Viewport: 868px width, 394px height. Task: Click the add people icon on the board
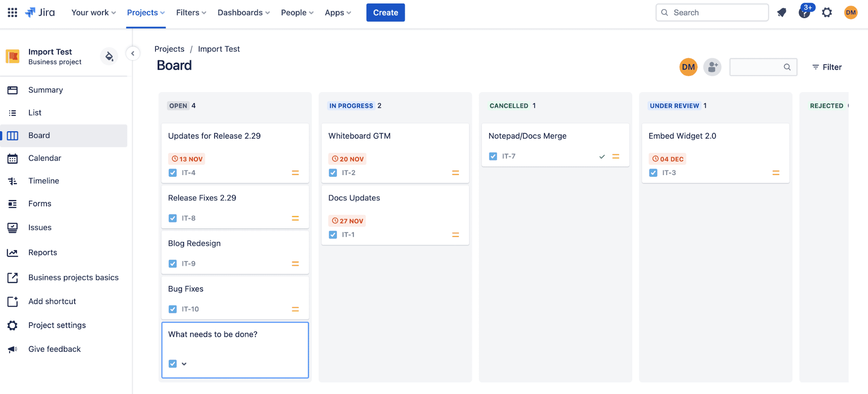(x=712, y=67)
